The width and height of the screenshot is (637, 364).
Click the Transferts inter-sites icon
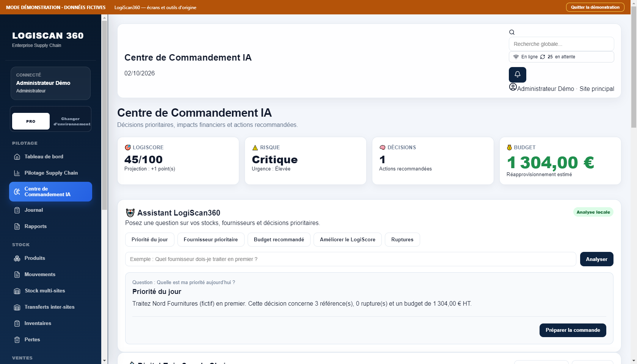tap(17, 307)
